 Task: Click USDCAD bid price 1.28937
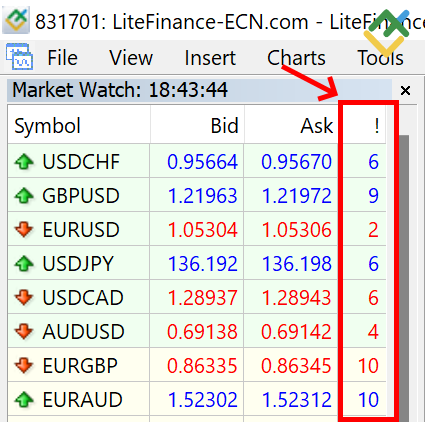(202, 298)
